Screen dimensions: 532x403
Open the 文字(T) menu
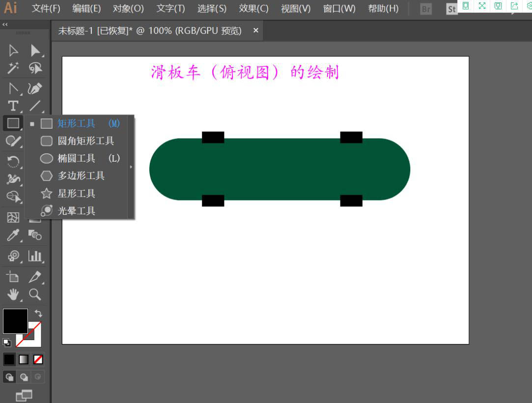170,8
